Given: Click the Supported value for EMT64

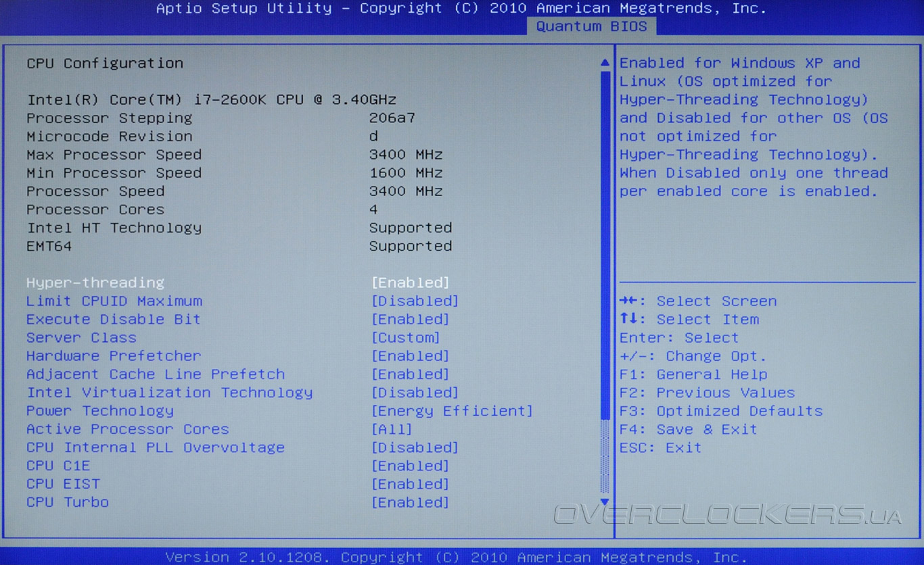Looking at the screenshot, I should (x=411, y=245).
